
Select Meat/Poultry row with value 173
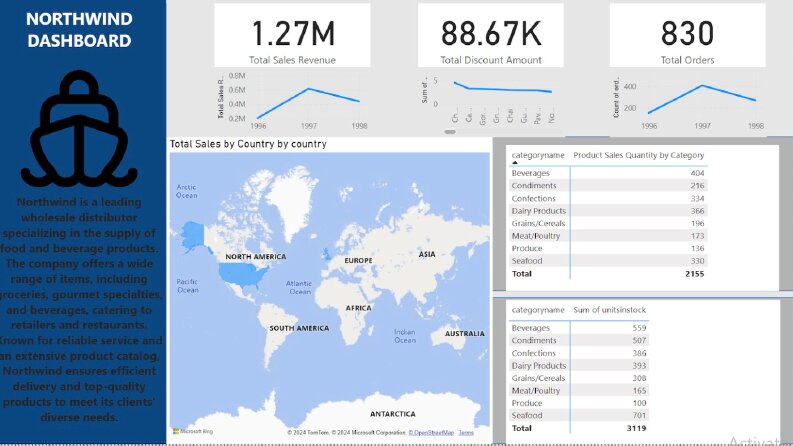[x=607, y=236]
